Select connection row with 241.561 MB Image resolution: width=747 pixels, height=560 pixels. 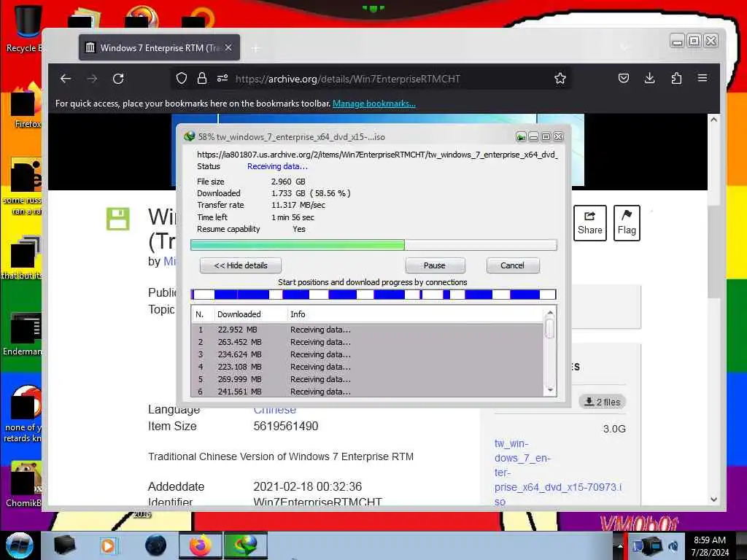point(368,392)
